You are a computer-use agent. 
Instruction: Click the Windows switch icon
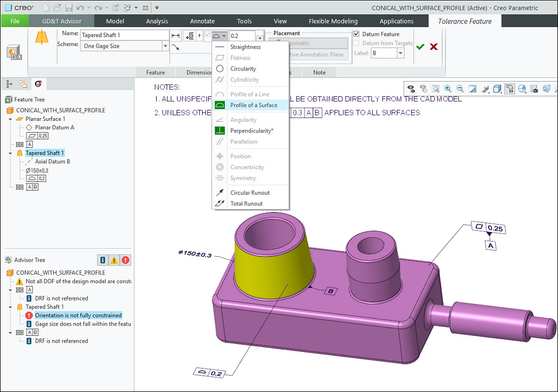127,8
